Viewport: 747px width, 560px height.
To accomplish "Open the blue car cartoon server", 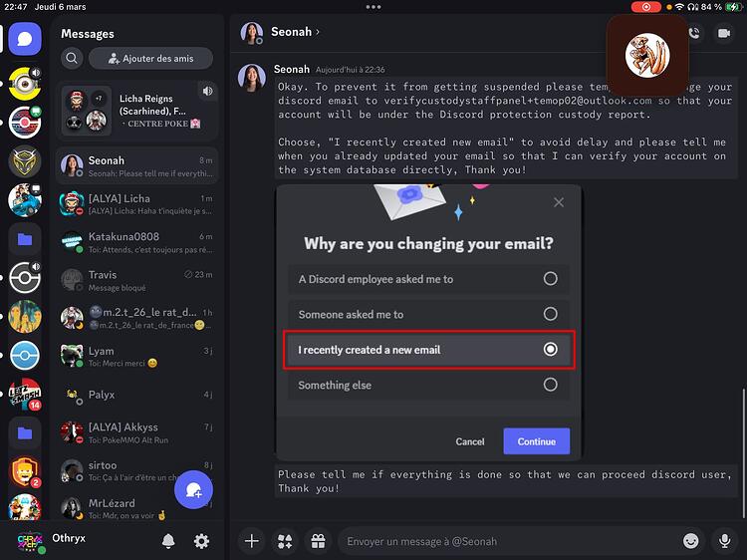I will pos(25,199).
